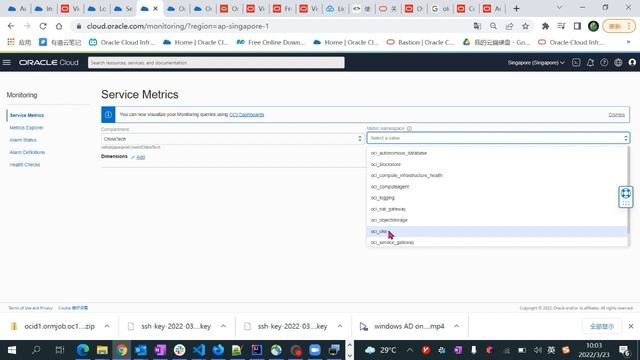Open Alarm Definitions in sidebar
The width and height of the screenshot is (640, 360).
pos(27,152)
